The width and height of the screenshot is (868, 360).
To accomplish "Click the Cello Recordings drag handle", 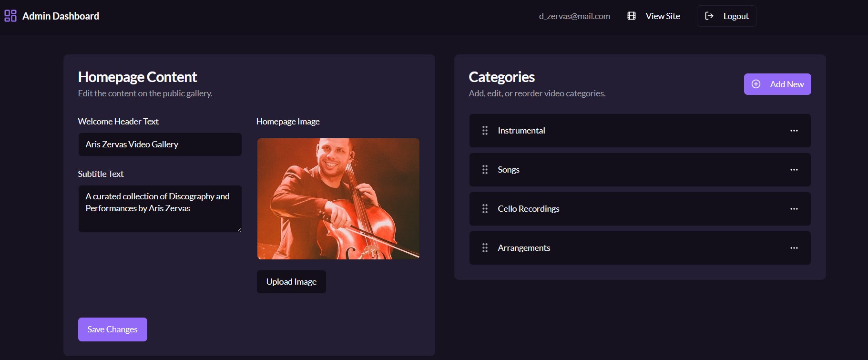I will [485, 209].
